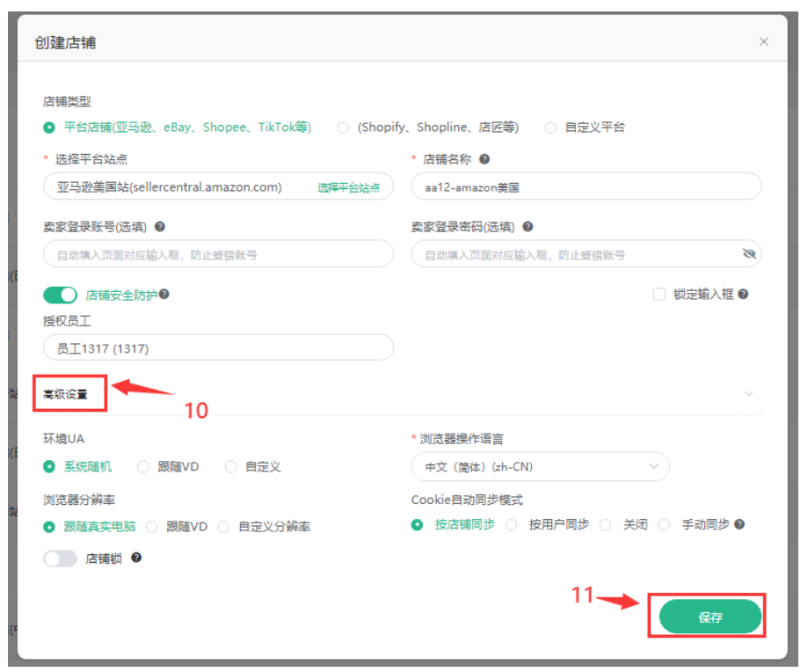Show the seller password using the eye icon
Image resolution: width=808 pixels, height=672 pixels.
point(749,254)
